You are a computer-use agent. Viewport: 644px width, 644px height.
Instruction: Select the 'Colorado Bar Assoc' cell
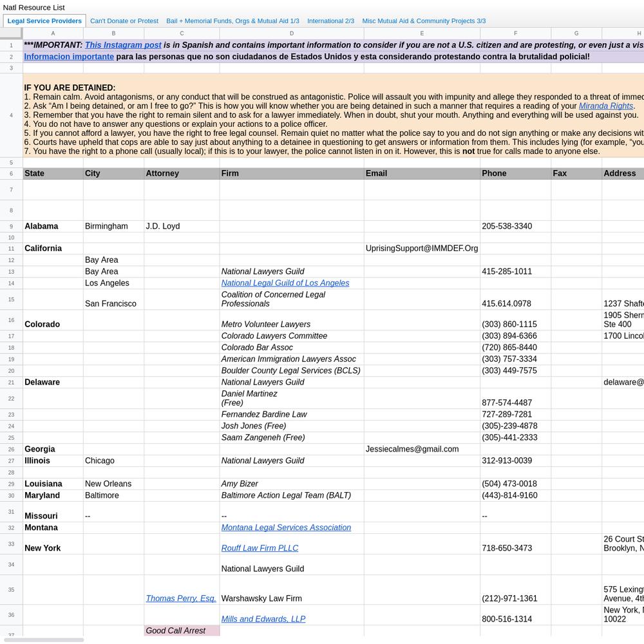point(292,348)
